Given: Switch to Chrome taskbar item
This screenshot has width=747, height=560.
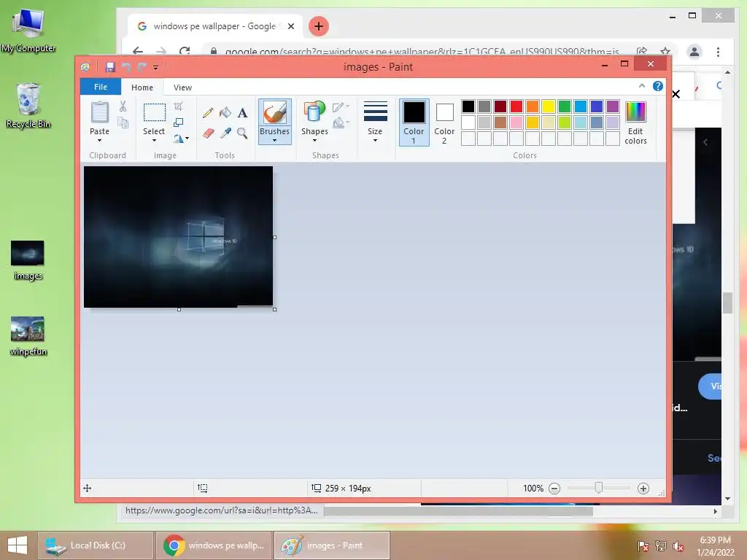Looking at the screenshot, I should point(214,545).
